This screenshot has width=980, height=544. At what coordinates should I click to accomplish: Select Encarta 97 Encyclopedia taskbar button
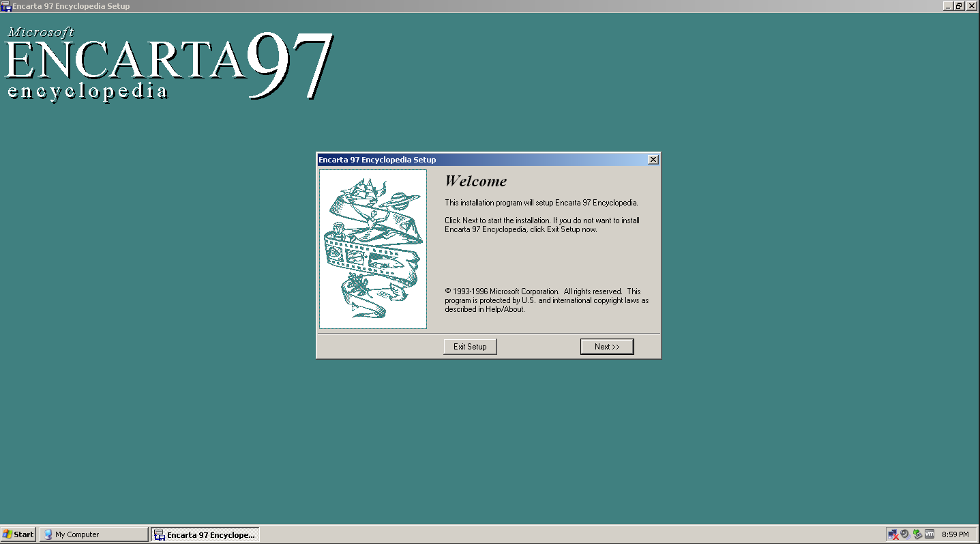tap(205, 534)
